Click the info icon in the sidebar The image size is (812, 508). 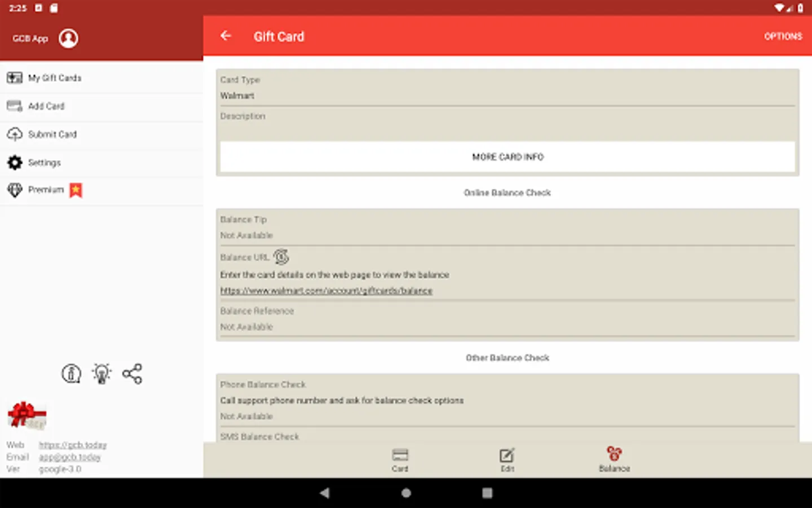pyautogui.click(x=72, y=374)
